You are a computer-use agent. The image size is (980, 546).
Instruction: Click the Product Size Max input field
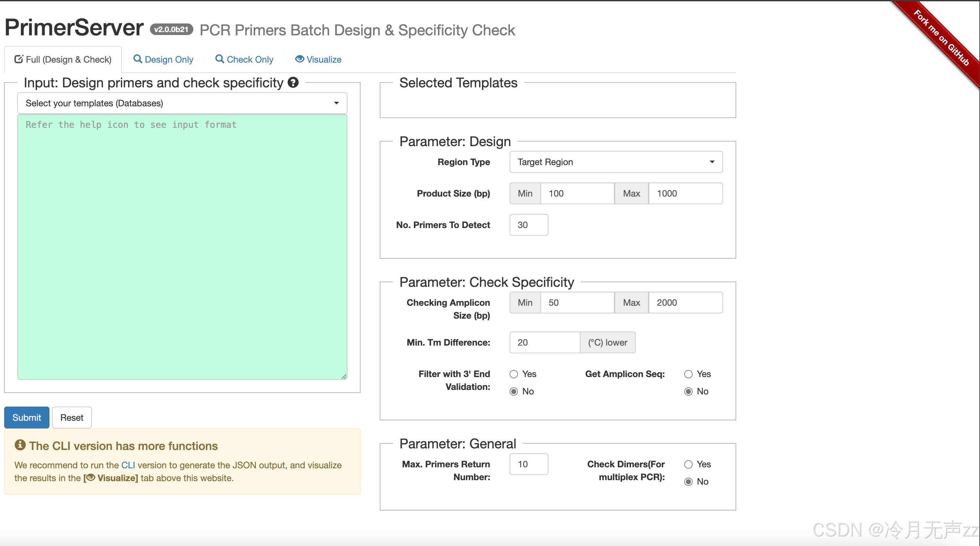coord(685,193)
